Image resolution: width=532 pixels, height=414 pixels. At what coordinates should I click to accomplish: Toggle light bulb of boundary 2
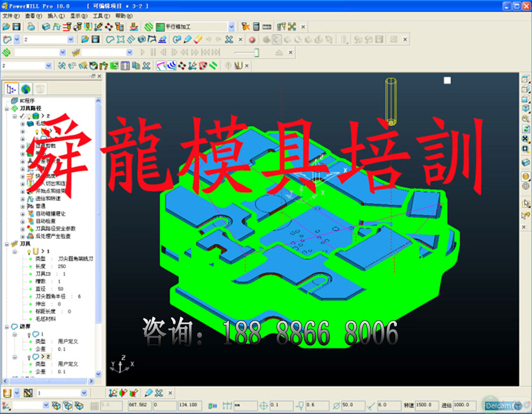tap(28, 357)
